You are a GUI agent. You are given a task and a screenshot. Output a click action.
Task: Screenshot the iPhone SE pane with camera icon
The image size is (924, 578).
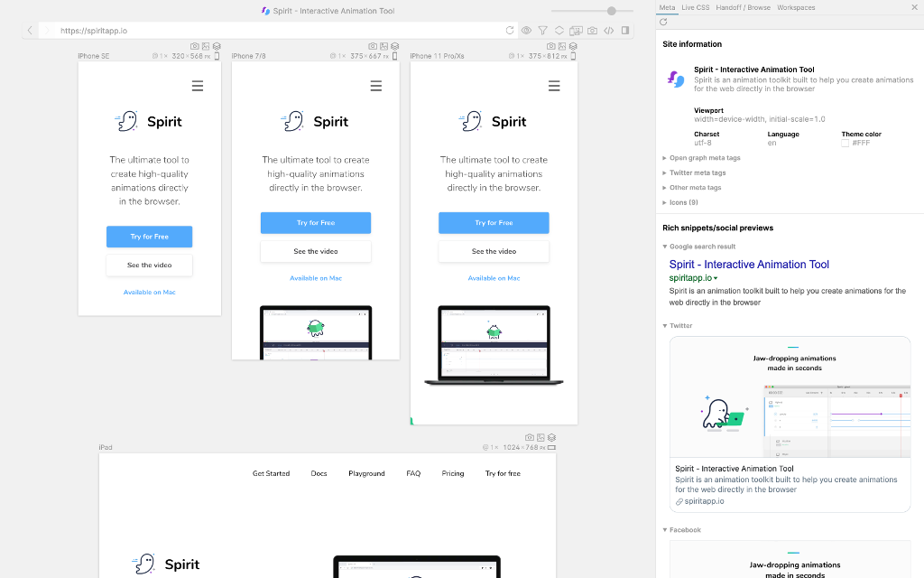point(195,46)
